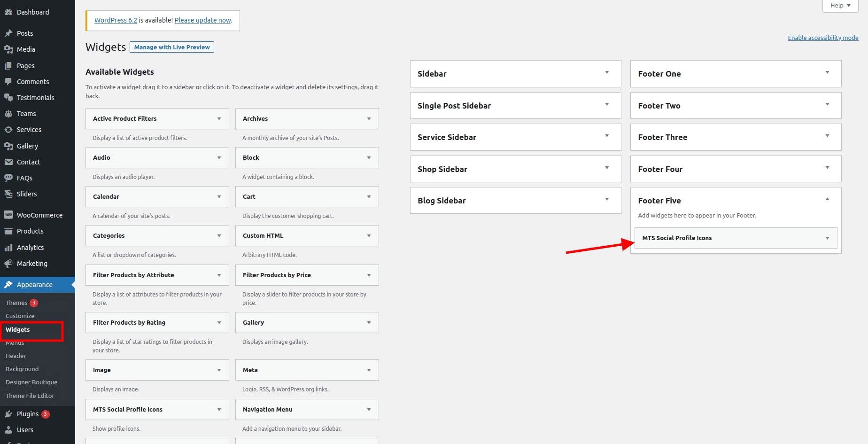Open Theme File Editor
The width and height of the screenshot is (868, 444).
[30, 396]
